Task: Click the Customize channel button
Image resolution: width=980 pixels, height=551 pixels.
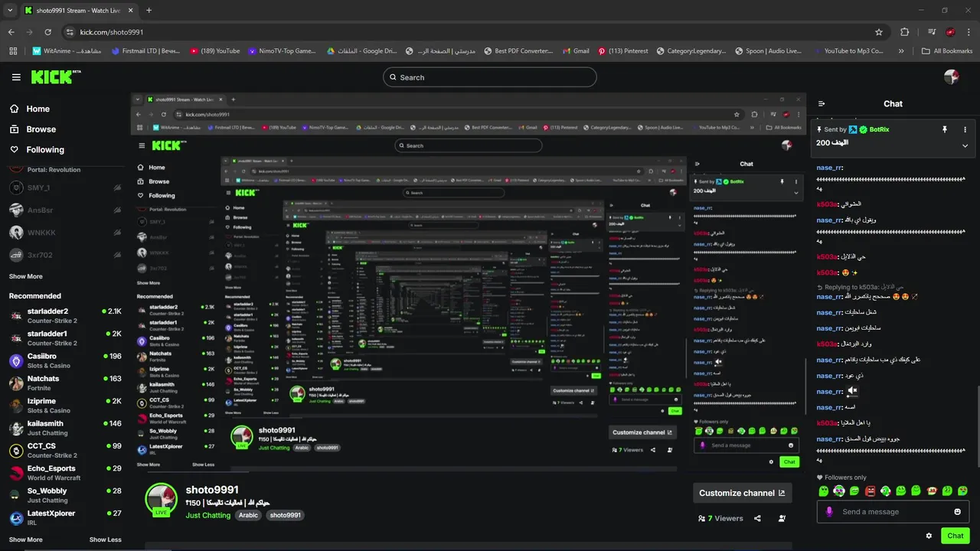Action: (742, 493)
